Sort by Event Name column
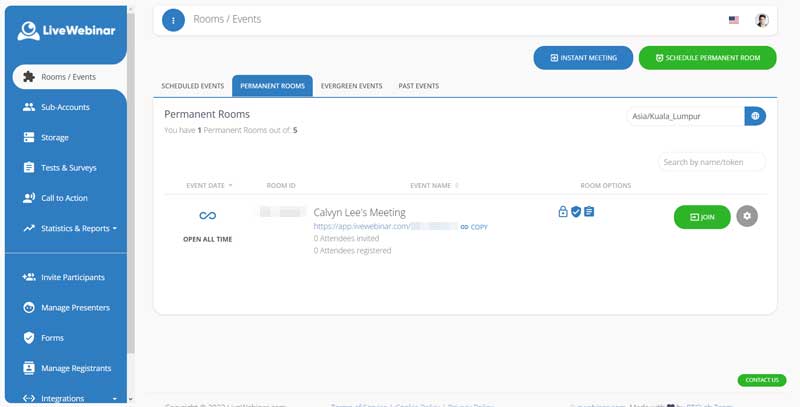Image resolution: width=800 pixels, height=407 pixels. click(434, 185)
